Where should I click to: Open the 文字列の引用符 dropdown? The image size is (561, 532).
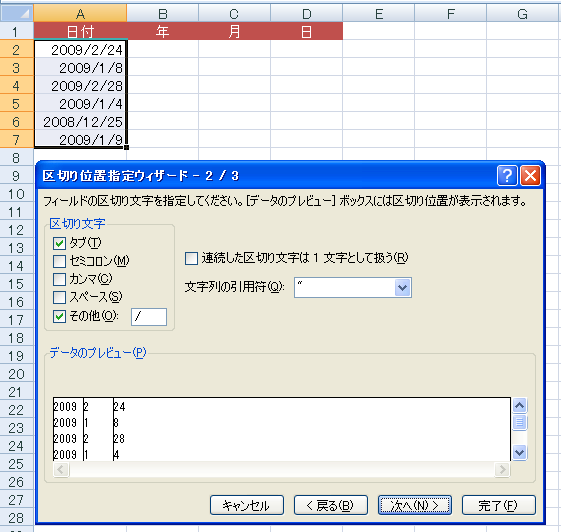[403, 287]
